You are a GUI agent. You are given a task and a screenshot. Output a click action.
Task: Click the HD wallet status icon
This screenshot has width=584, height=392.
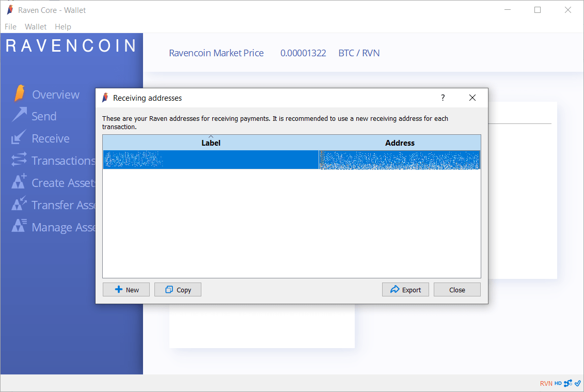558,383
